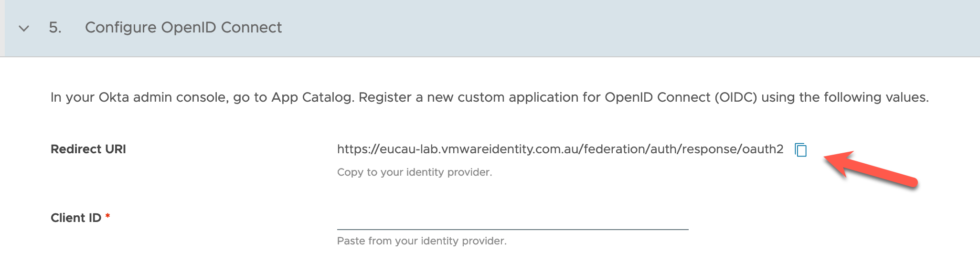Click empty space in the step 5 header bar
Viewport: 980px width, 274px height.
(x=621, y=28)
